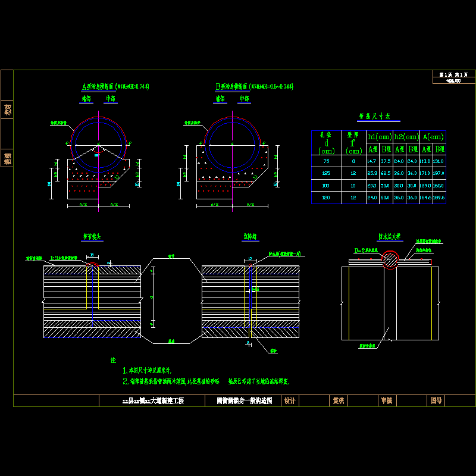476x476 pixels.
Task: Select the h2(cm) table header cell
Action: [x=406, y=136]
